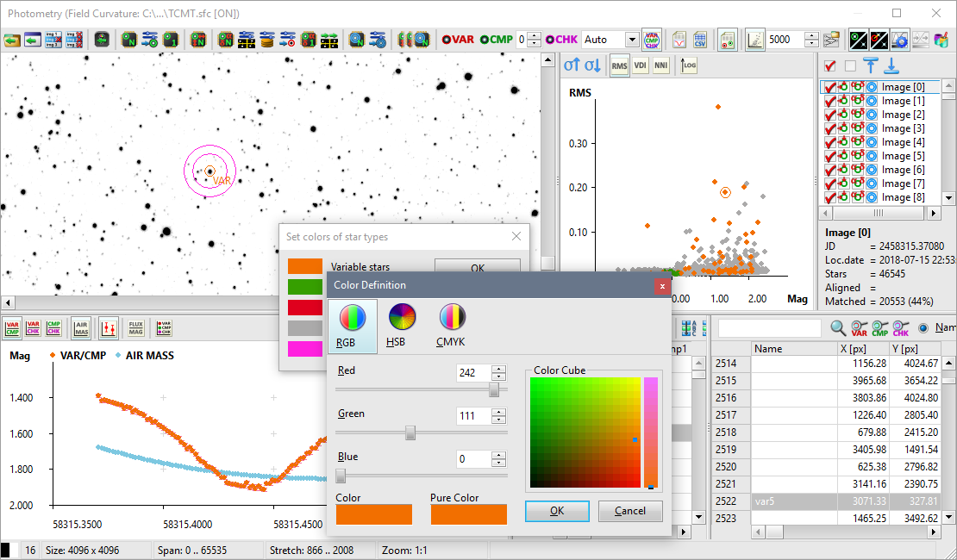This screenshot has height=560, width=957.
Task: Click the X [px] column header
Action: coord(863,349)
